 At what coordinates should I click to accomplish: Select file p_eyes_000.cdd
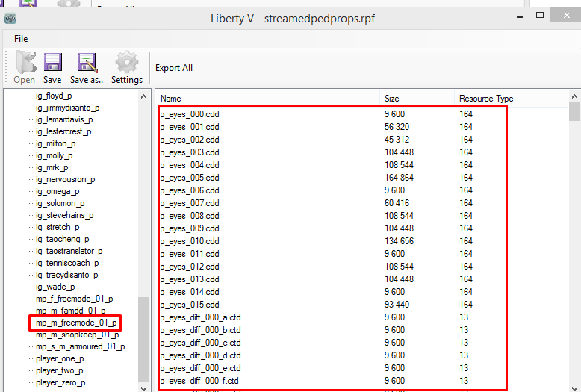(x=190, y=114)
